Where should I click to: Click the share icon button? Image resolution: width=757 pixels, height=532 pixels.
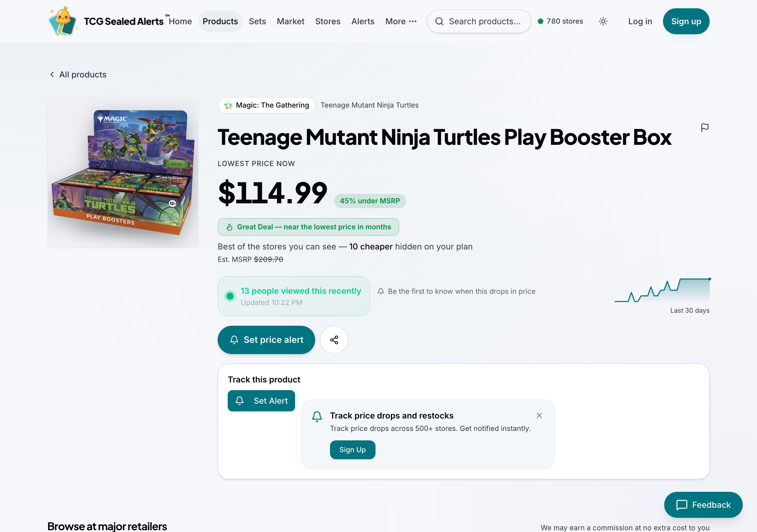coord(334,340)
